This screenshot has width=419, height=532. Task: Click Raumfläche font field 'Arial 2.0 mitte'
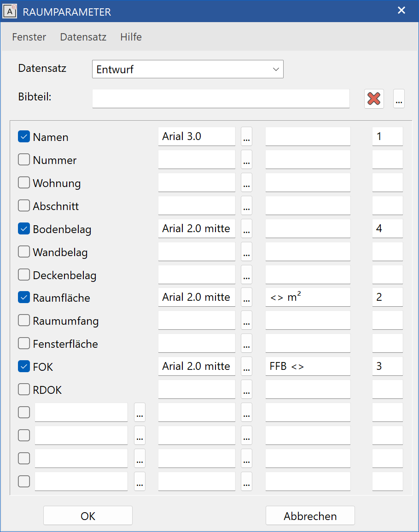point(197,297)
